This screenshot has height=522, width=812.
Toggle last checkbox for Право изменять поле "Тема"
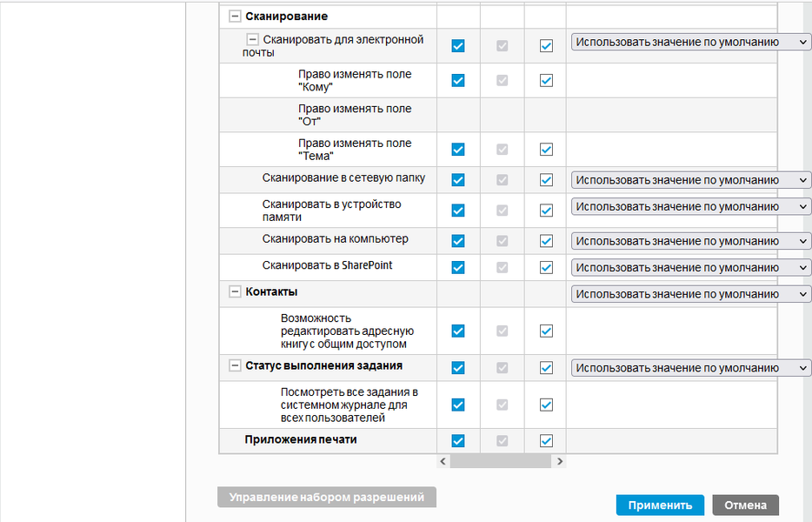click(x=546, y=150)
